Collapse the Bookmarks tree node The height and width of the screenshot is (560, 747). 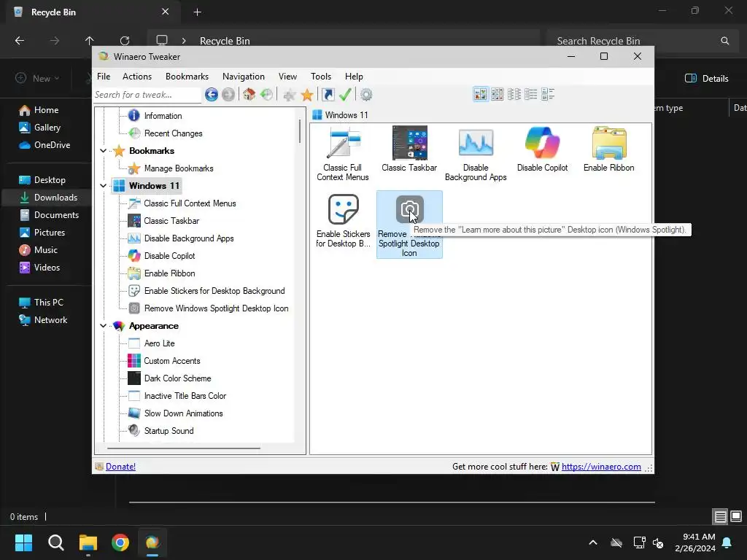click(103, 151)
